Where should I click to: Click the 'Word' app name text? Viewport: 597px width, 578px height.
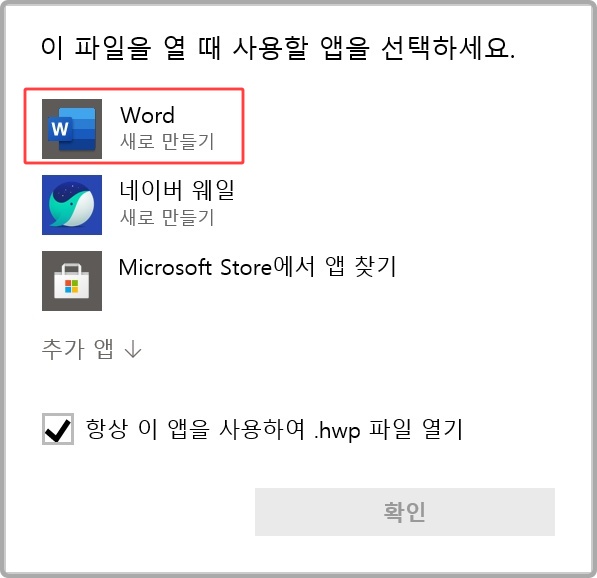pyautogui.click(x=147, y=115)
